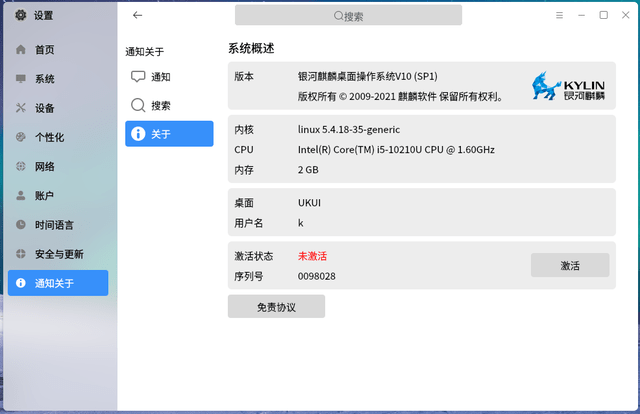Image resolution: width=640 pixels, height=414 pixels.
Task: Open the hamburger menu icon
Action: pos(559,16)
